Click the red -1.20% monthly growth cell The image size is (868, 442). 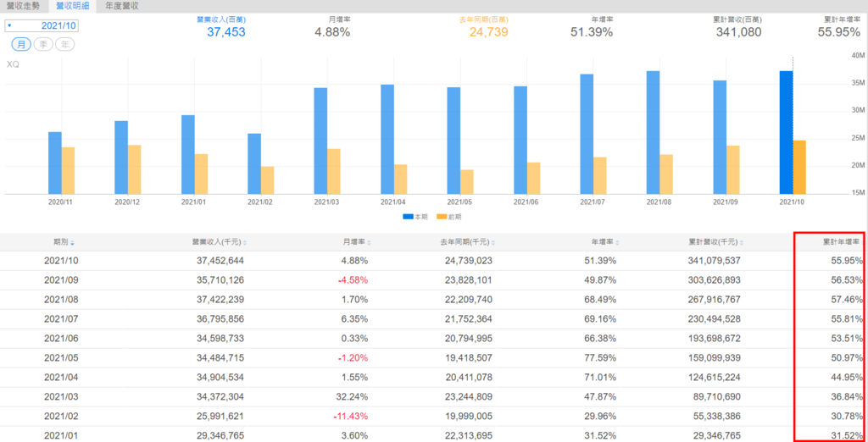(353, 358)
